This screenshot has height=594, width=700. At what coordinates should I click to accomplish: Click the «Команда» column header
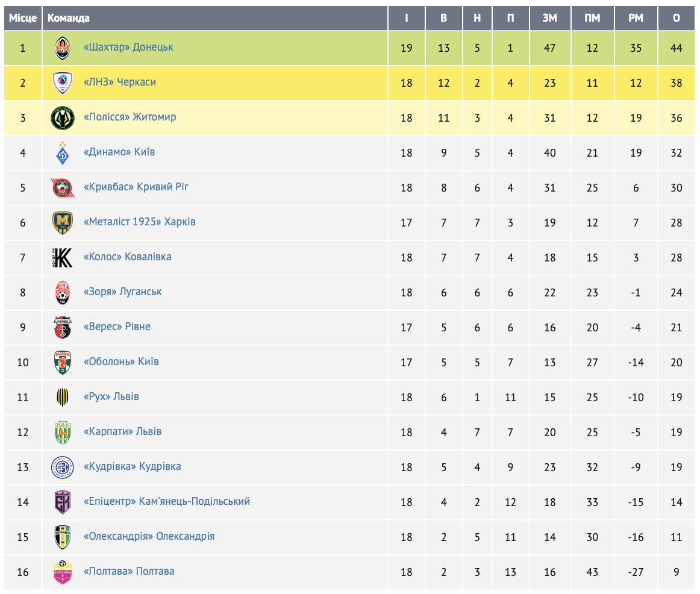(x=69, y=18)
